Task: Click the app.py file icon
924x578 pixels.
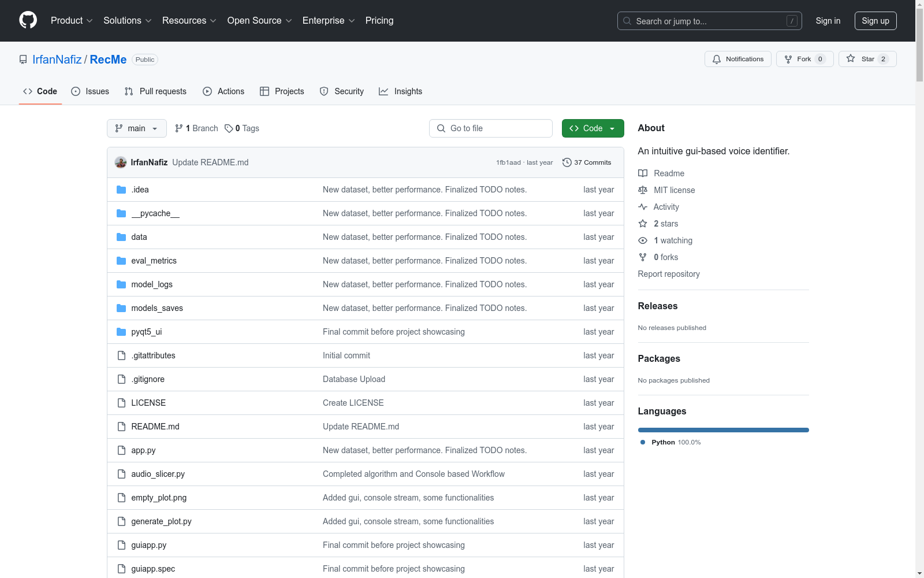Action: click(121, 450)
